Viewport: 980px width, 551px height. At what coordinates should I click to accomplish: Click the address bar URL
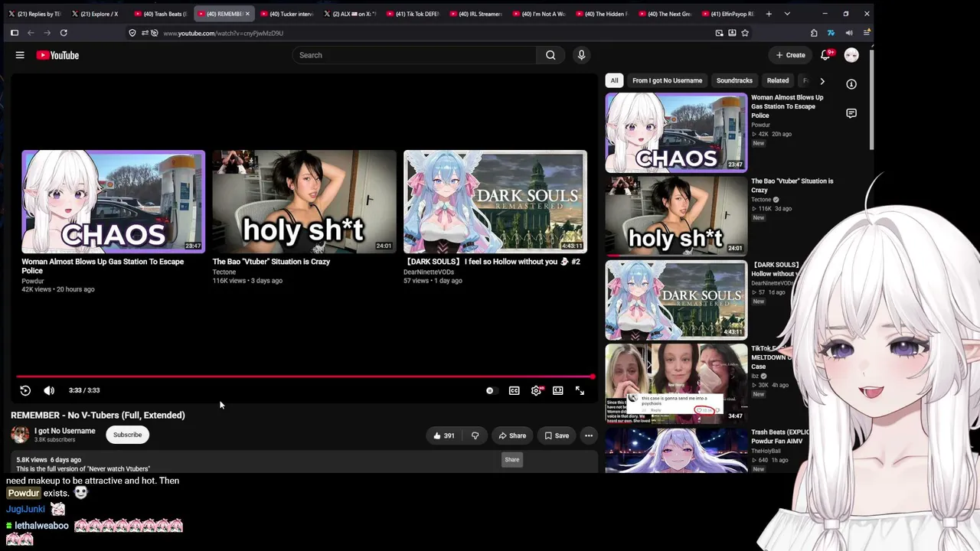point(224,33)
